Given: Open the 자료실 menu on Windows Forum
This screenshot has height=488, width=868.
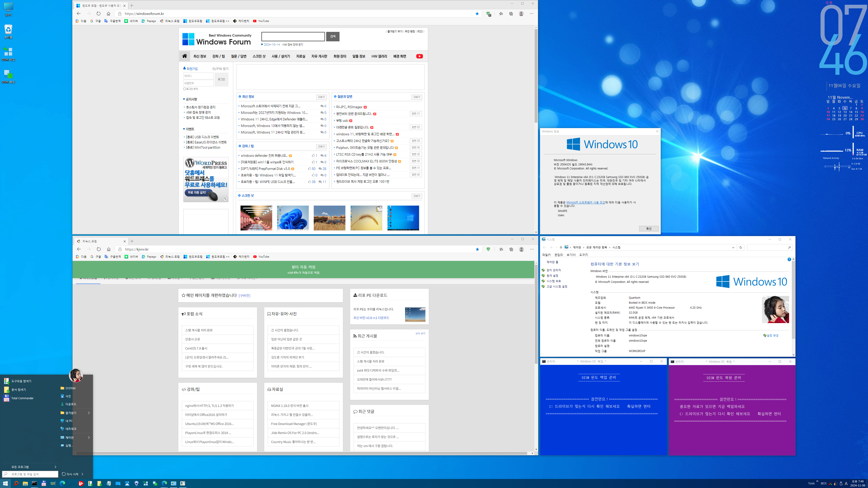Looking at the screenshot, I should point(301,56).
